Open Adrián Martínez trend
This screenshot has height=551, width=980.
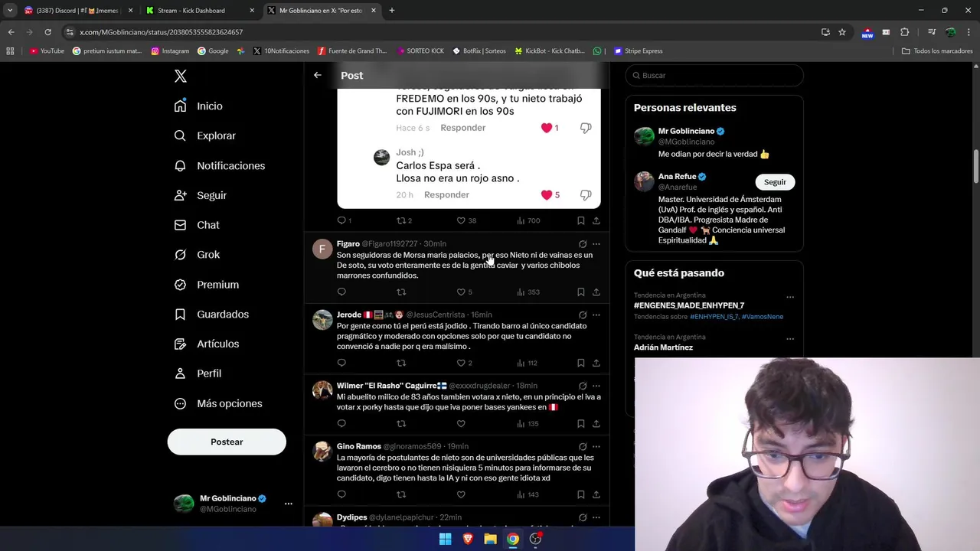pyautogui.click(x=663, y=347)
